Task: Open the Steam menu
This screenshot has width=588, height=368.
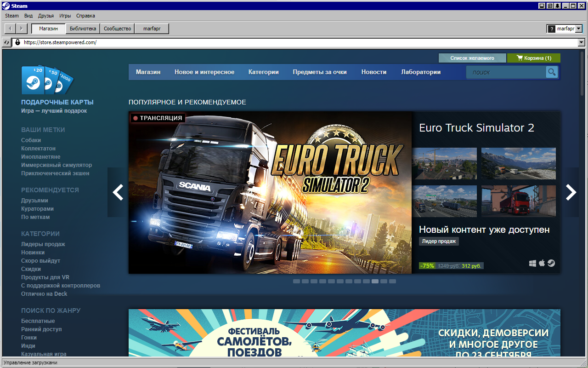Action: pos(12,16)
